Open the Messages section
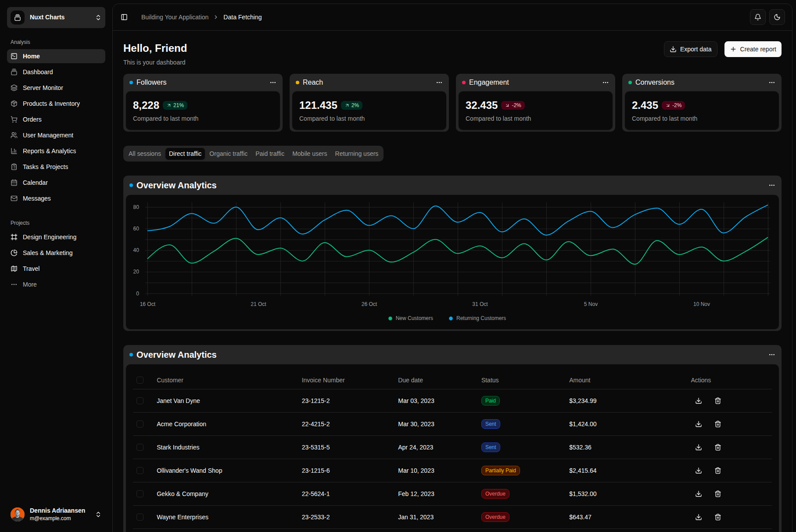 click(36, 198)
